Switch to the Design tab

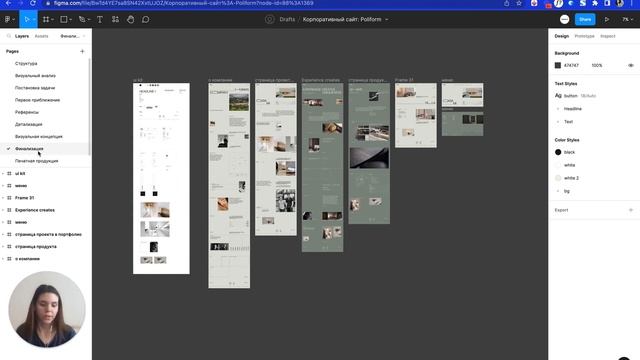(x=562, y=36)
